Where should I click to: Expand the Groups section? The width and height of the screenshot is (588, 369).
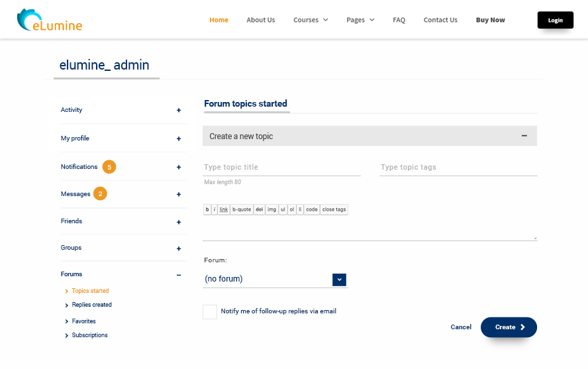point(179,248)
